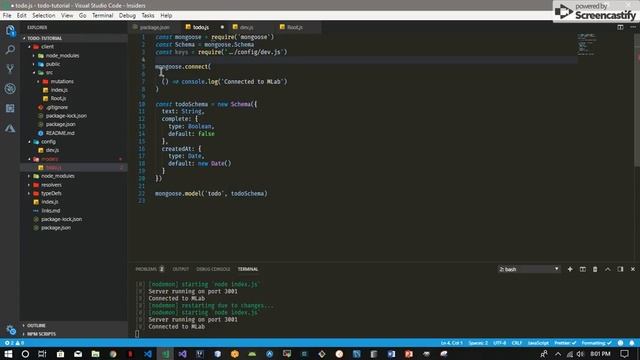
Task: Open the Explorer view in activity bar
Action: (10, 30)
